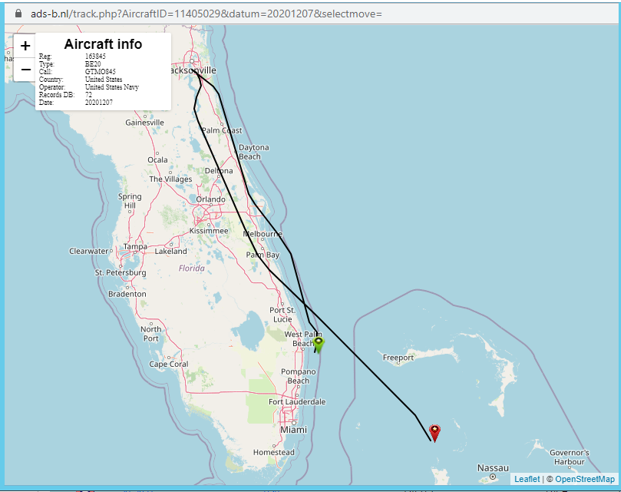
Task: Click the Records DB value 72
Action: pos(88,95)
